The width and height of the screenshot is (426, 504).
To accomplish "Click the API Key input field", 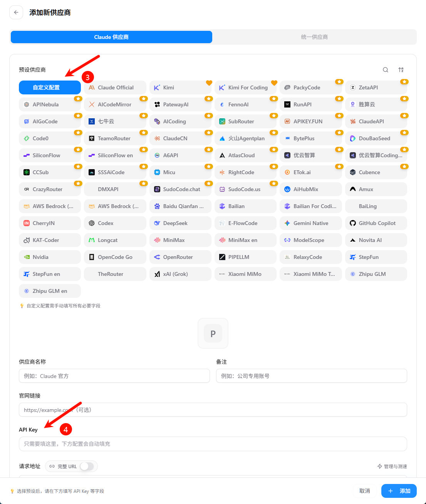I will [x=213, y=444].
